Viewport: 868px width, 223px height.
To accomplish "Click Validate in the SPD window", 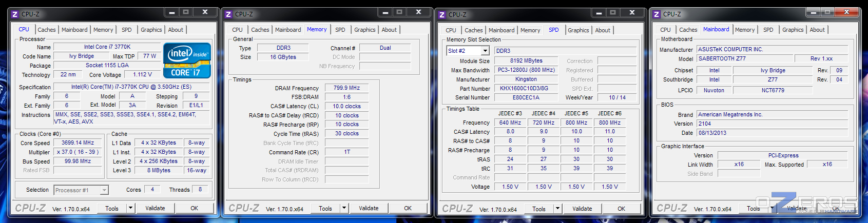I will [x=582, y=209].
